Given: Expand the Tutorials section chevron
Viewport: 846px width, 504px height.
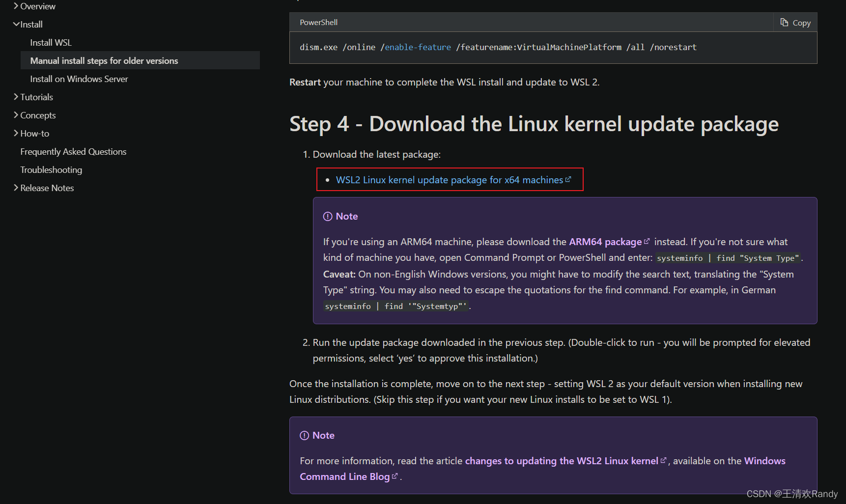Looking at the screenshot, I should coord(16,97).
